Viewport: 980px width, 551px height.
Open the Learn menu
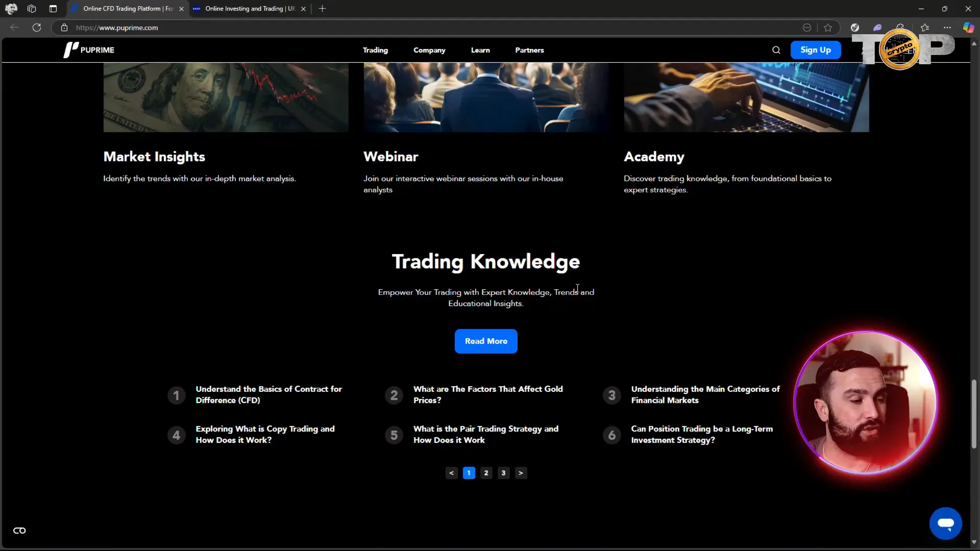point(480,50)
